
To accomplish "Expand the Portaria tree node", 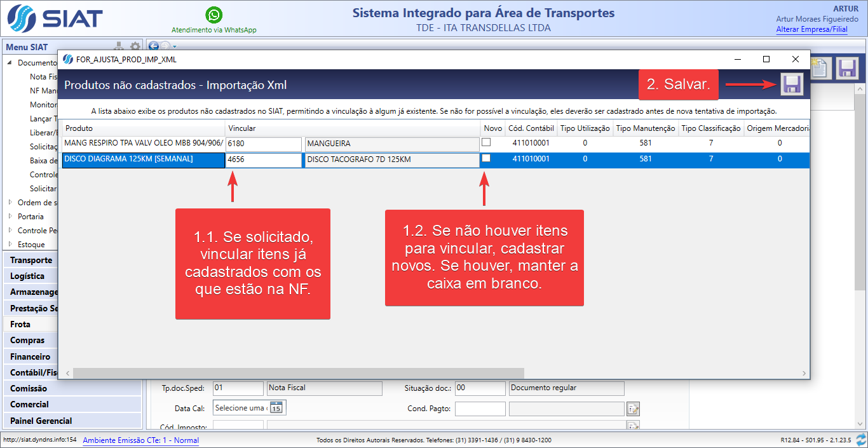I will 10,217.
